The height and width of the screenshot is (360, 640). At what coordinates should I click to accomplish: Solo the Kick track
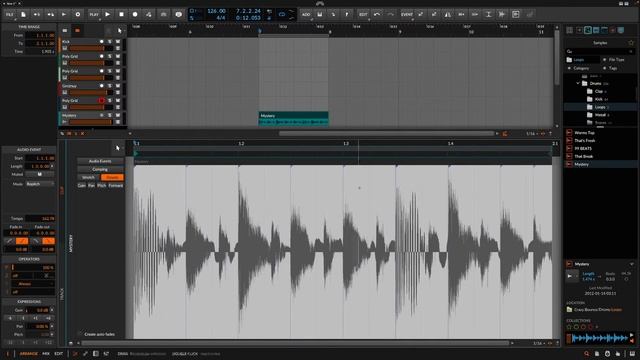coord(109,42)
